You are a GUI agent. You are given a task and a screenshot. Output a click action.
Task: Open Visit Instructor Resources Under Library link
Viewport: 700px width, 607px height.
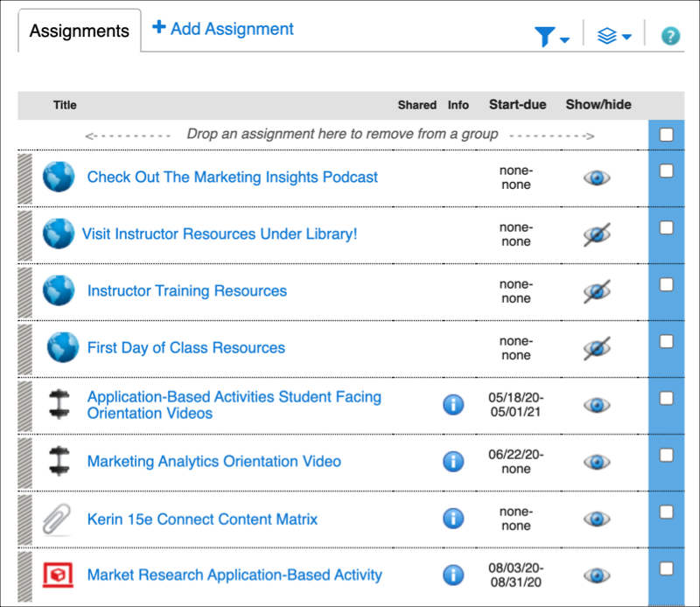220,234
